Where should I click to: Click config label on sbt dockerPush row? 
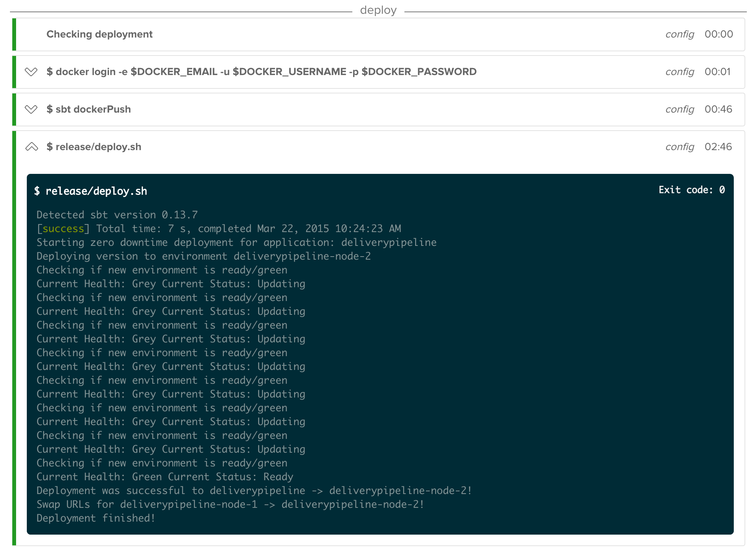click(x=679, y=109)
